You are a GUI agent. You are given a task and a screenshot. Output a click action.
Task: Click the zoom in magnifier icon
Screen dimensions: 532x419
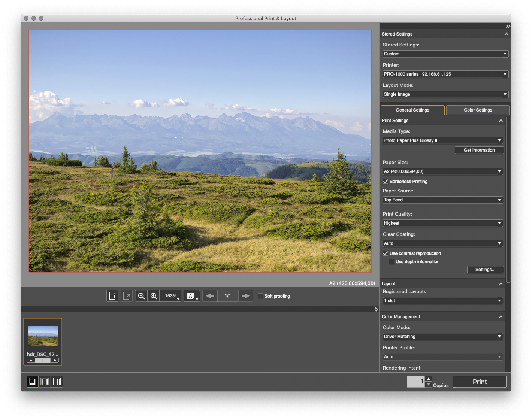point(154,296)
